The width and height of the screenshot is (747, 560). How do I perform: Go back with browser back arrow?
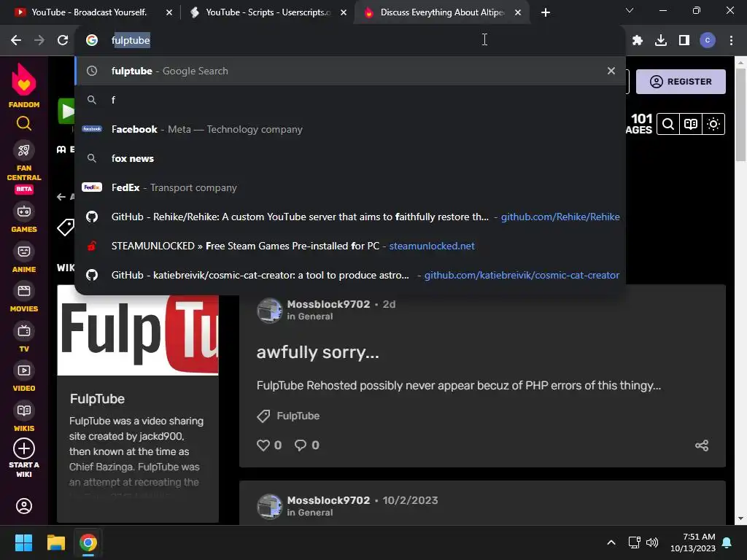(x=16, y=40)
